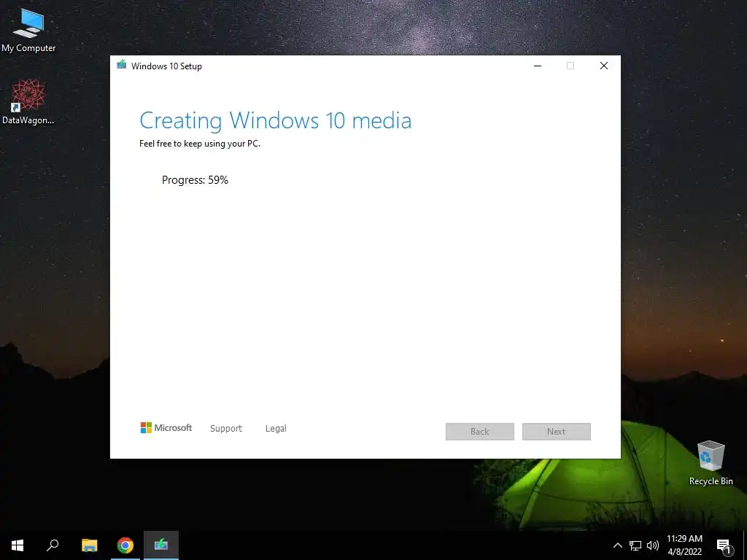Open Google Chrome from the taskbar
Image resolution: width=747 pixels, height=560 pixels.
pyautogui.click(x=125, y=545)
